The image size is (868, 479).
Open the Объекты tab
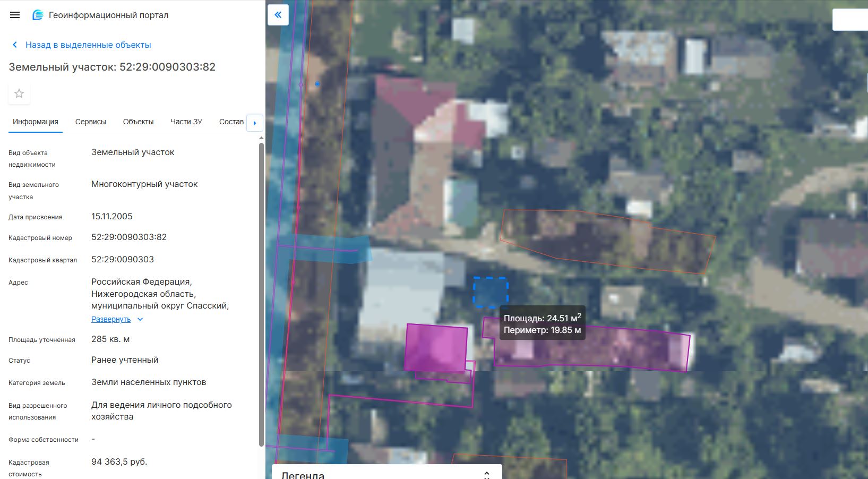click(x=138, y=122)
